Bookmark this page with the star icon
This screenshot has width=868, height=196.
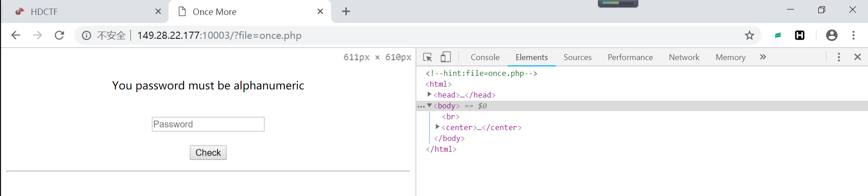pos(750,35)
